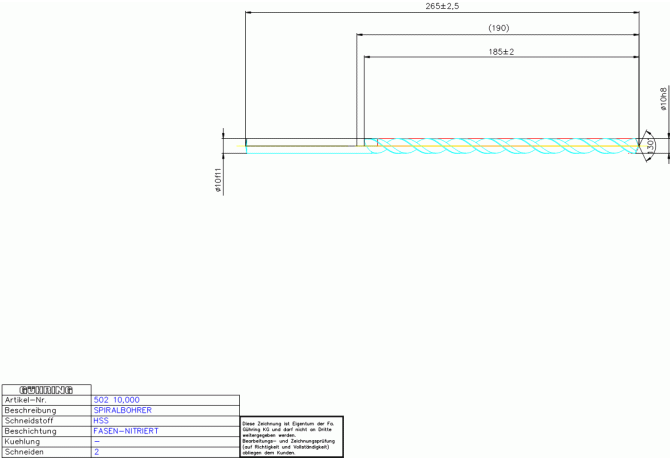The height and width of the screenshot is (460, 670).
Task: Click the Kuehlung value cell with dash
Action: point(97,442)
